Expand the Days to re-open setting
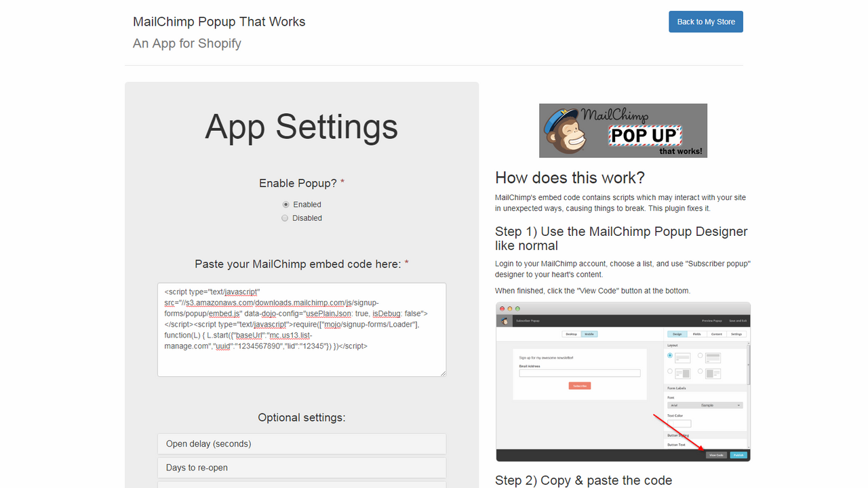 [302, 468]
